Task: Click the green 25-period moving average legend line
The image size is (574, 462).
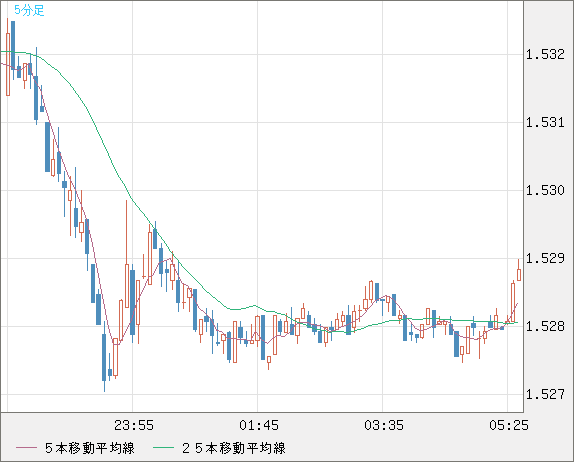Action: tap(163, 448)
